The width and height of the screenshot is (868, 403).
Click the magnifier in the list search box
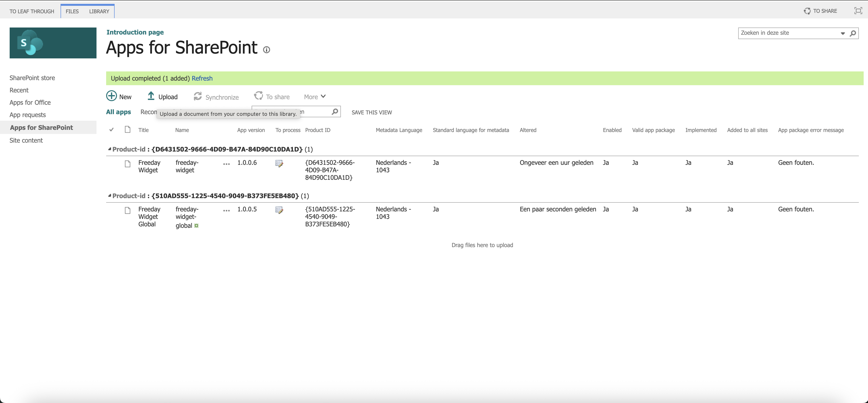335,111
